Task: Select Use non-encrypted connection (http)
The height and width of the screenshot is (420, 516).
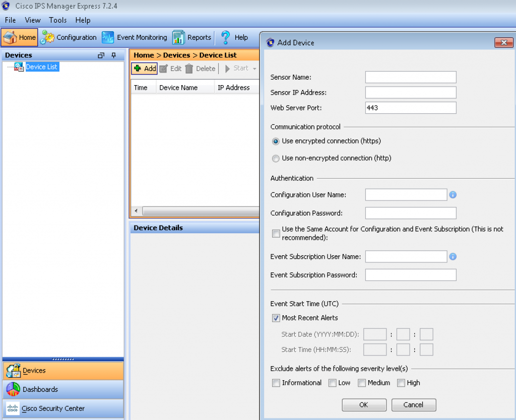Action: coord(276,159)
